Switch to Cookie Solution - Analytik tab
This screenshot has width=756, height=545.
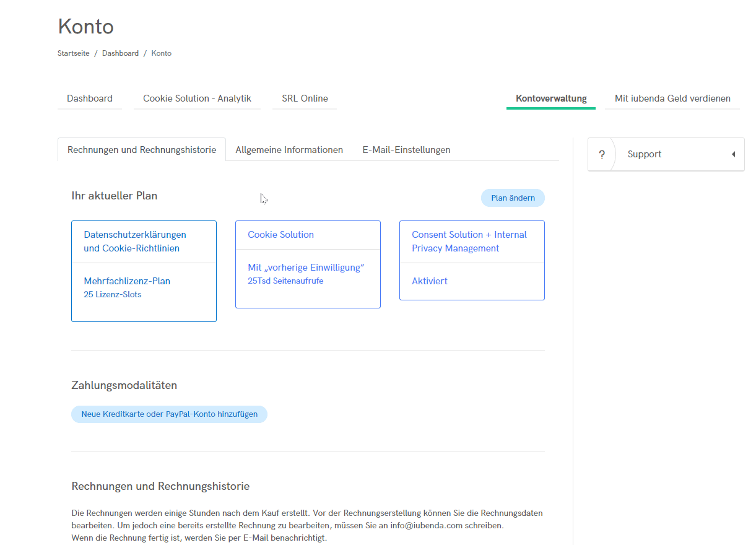(x=197, y=98)
